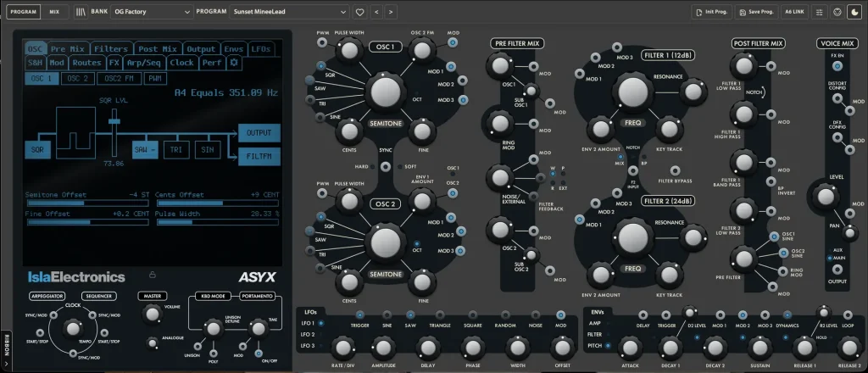Click the Filter 2 FREQ knob
Image resolution: width=868 pixels, height=373 pixels.
point(632,237)
